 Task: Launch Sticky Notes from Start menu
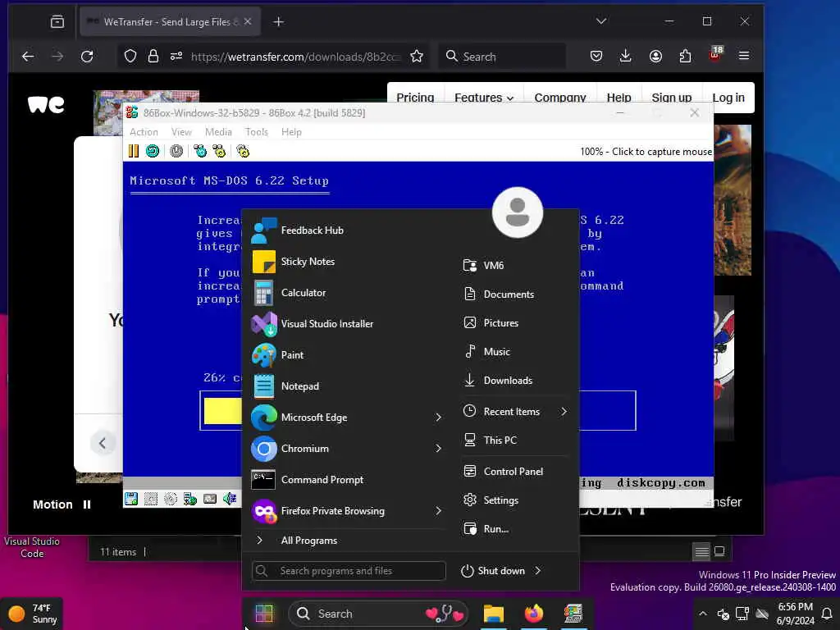click(347, 262)
